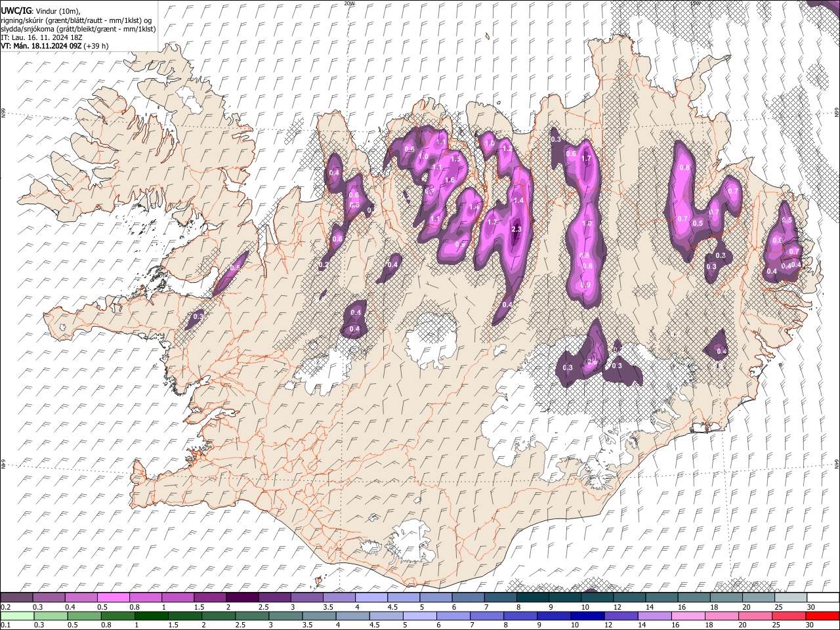
Task: Select the 15W longitude label
Action: pyautogui.click(x=696, y=3)
